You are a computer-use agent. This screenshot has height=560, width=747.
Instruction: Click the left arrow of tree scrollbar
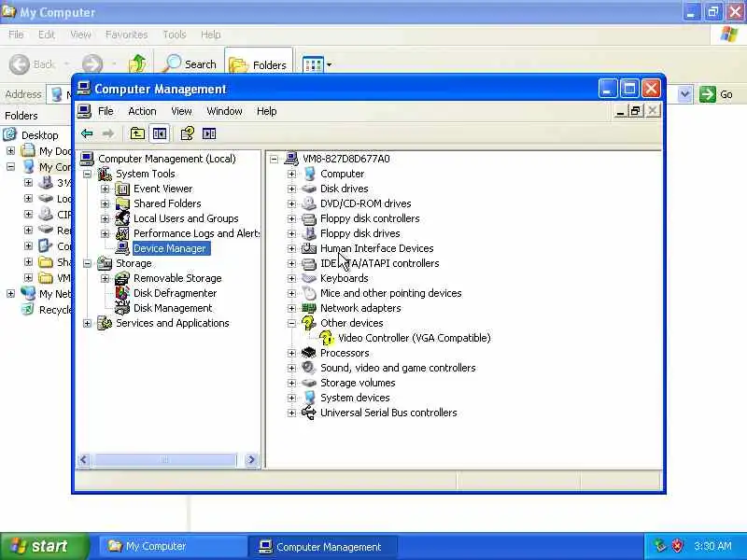coord(84,459)
